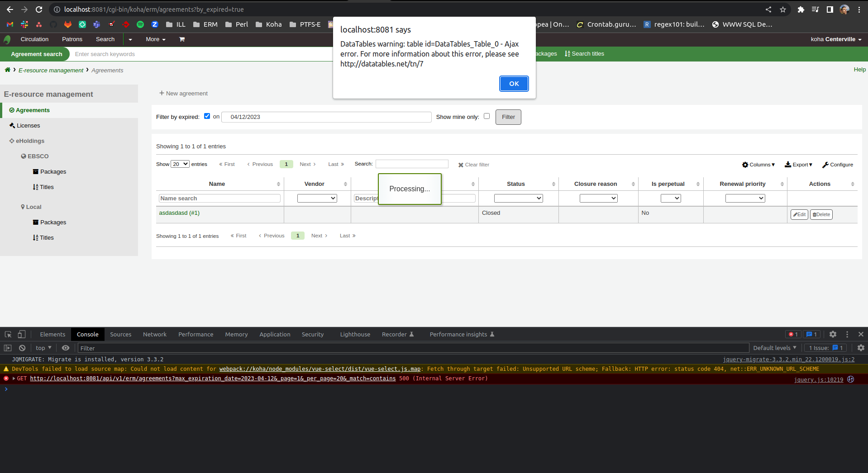The image size is (868, 473).
Task: Open the DevTools settings gear icon
Action: coord(833,334)
